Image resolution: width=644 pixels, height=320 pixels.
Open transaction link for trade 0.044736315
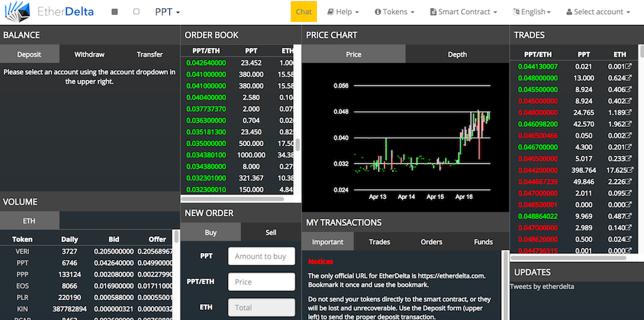pyautogui.click(x=627, y=250)
